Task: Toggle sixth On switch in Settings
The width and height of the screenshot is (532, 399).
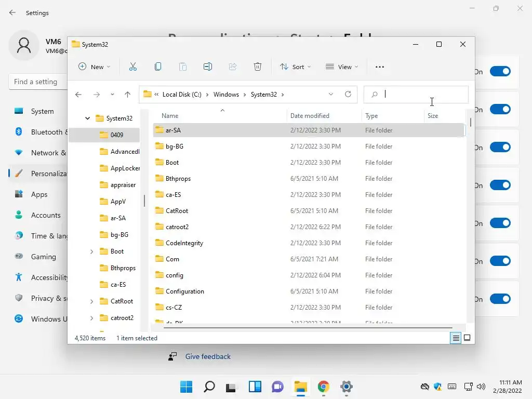Action: pos(500,261)
